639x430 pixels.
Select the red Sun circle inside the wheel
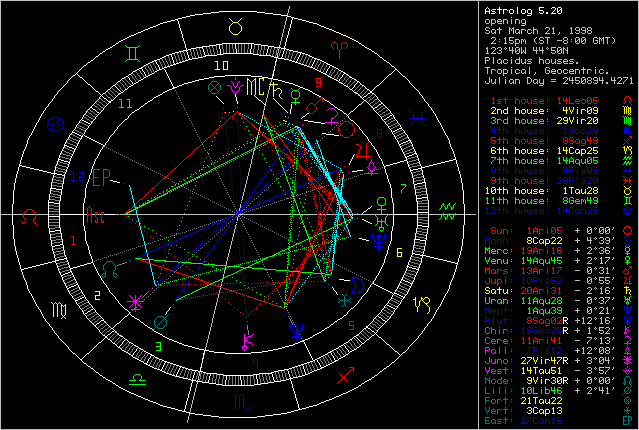[x=347, y=129]
